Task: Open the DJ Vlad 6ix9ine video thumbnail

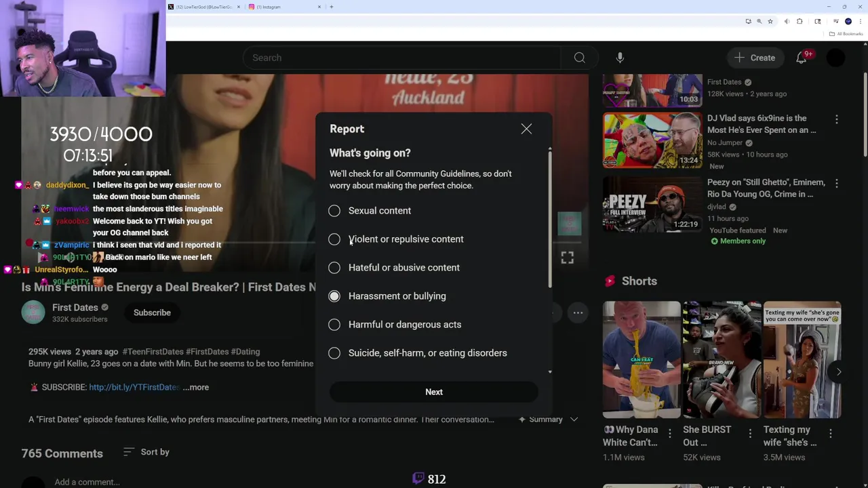Action: coord(652,141)
